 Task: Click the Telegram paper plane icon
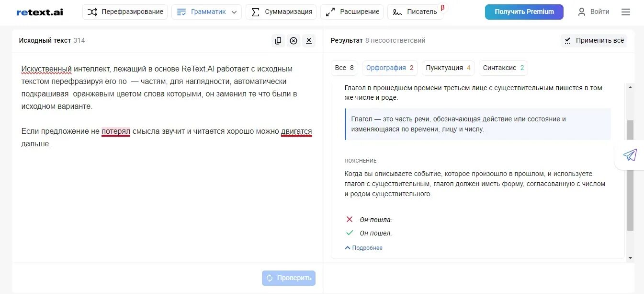[630, 155]
